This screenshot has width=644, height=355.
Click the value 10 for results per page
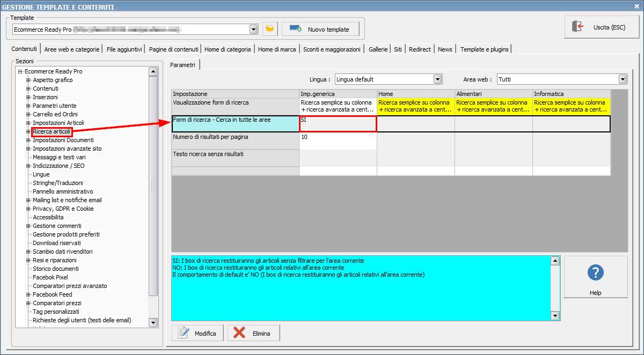(338, 141)
